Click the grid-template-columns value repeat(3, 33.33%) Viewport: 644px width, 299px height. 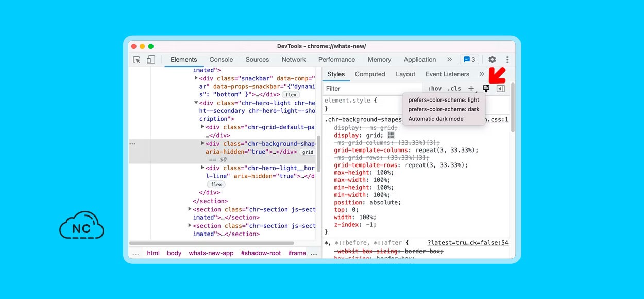click(x=445, y=151)
